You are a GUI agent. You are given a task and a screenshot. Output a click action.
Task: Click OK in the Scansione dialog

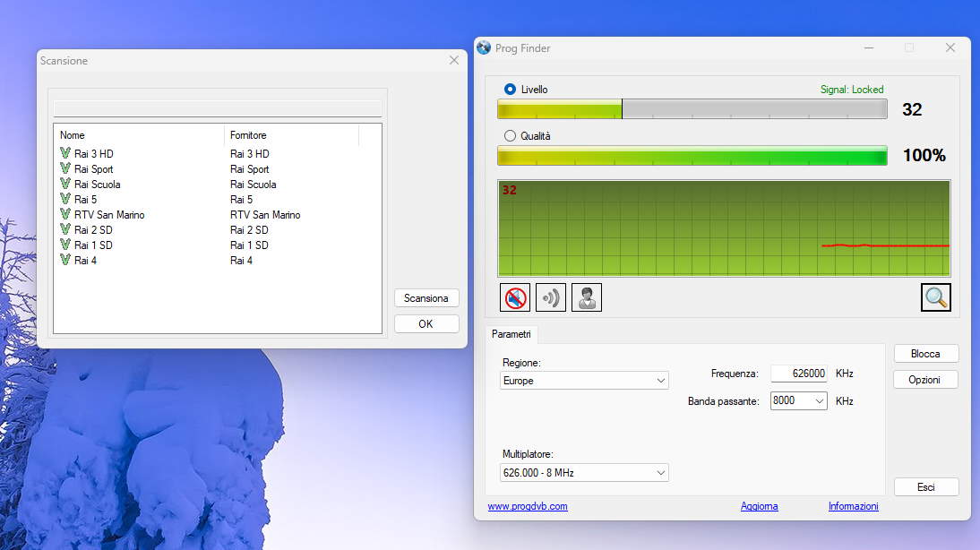(x=426, y=323)
